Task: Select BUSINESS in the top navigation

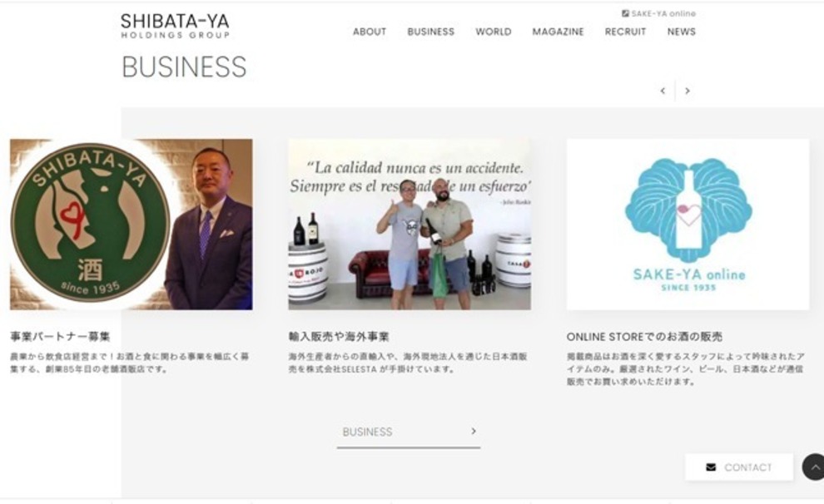Action: click(431, 32)
